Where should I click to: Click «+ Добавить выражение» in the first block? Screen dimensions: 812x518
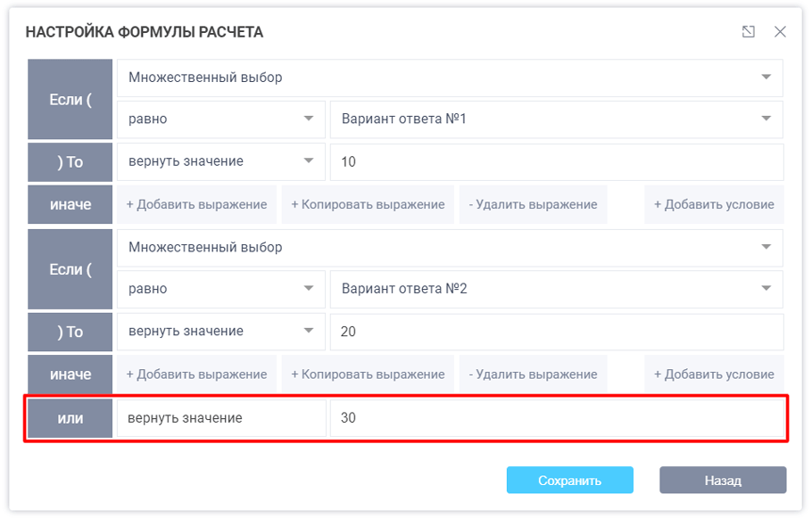pos(196,204)
